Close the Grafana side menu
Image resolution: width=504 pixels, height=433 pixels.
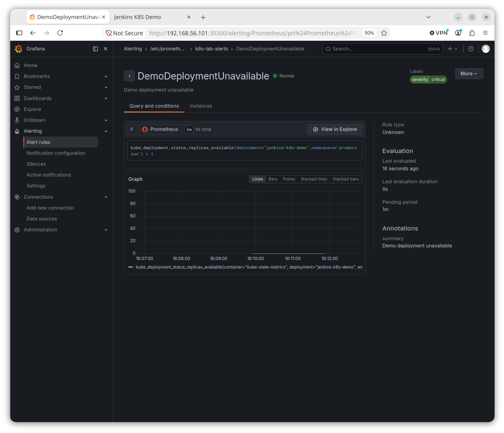pos(106,49)
